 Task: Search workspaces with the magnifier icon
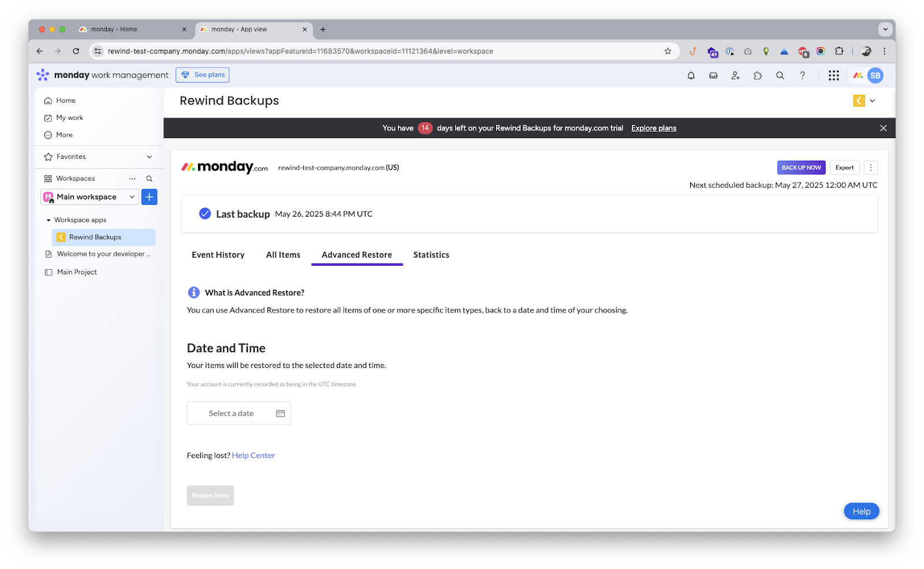149,178
